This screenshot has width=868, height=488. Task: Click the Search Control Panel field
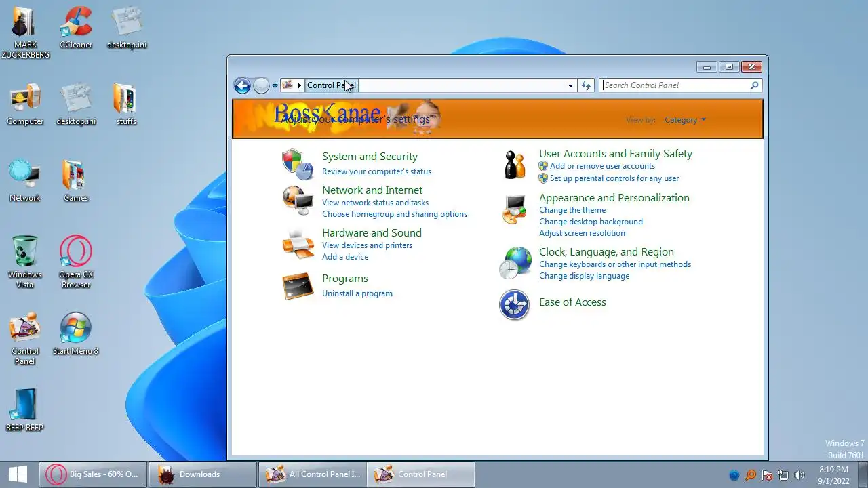(x=675, y=85)
